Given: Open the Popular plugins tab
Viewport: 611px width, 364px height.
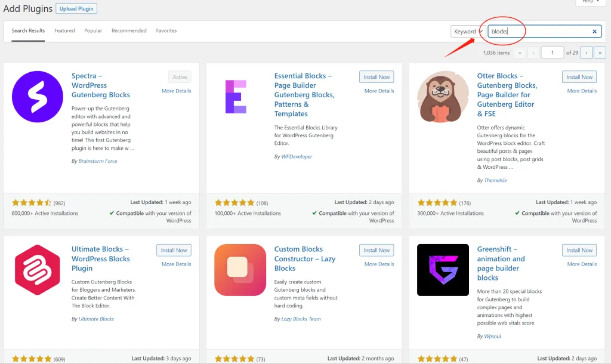Looking at the screenshot, I should [93, 30].
